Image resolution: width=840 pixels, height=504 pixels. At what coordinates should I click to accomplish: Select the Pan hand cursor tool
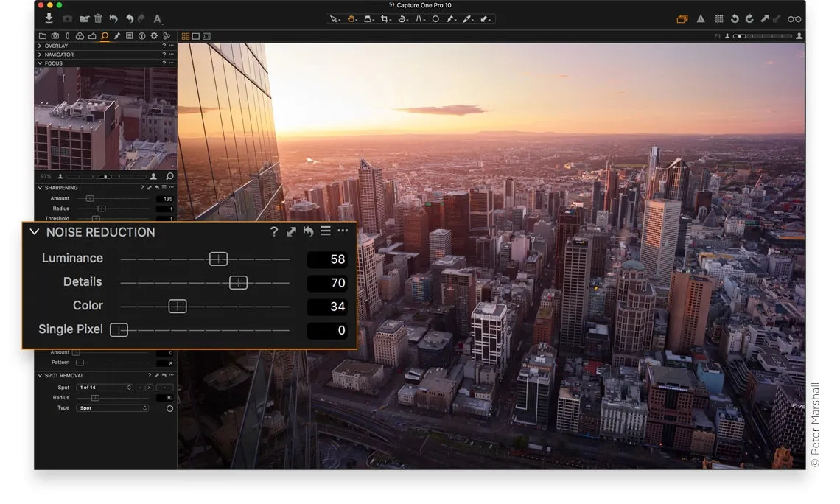(352, 19)
